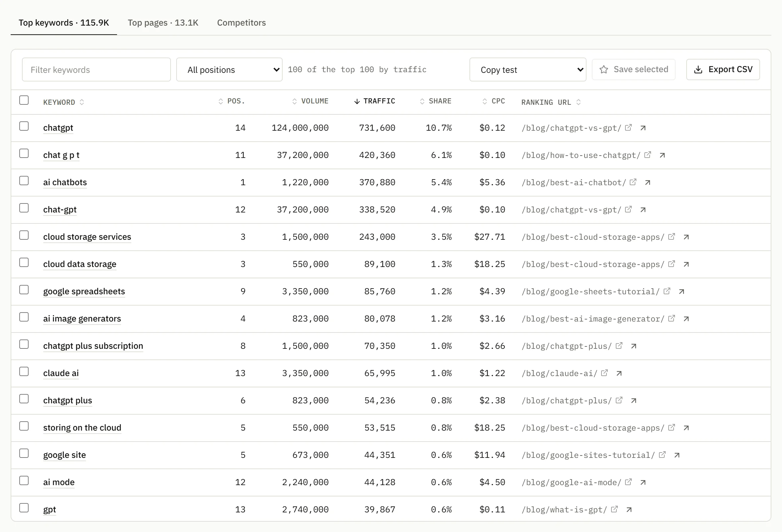782x532 pixels.
Task: Sort table by Pos. column
Action: pos(231,101)
